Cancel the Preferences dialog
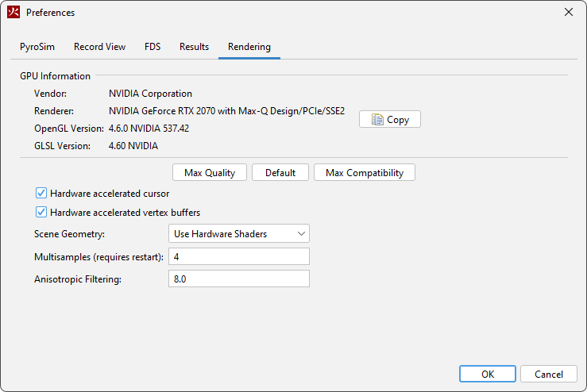Screen dimensions: 587x392 click(549, 375)
